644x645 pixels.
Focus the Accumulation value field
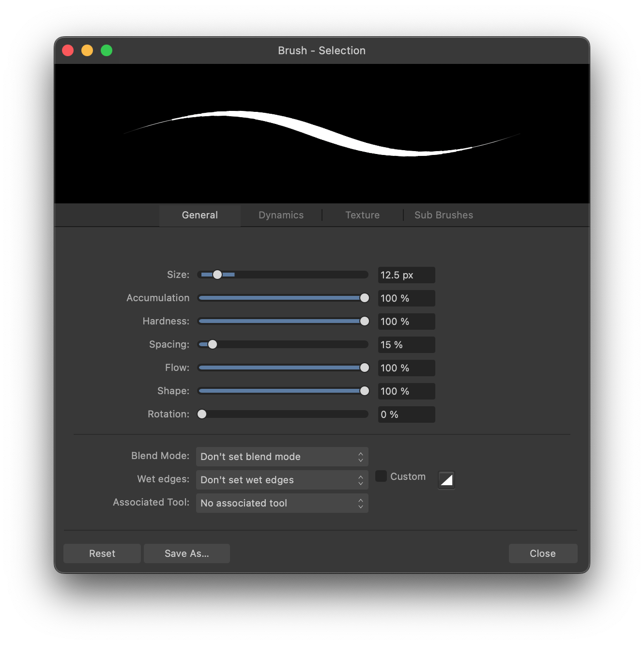point(406,298)
